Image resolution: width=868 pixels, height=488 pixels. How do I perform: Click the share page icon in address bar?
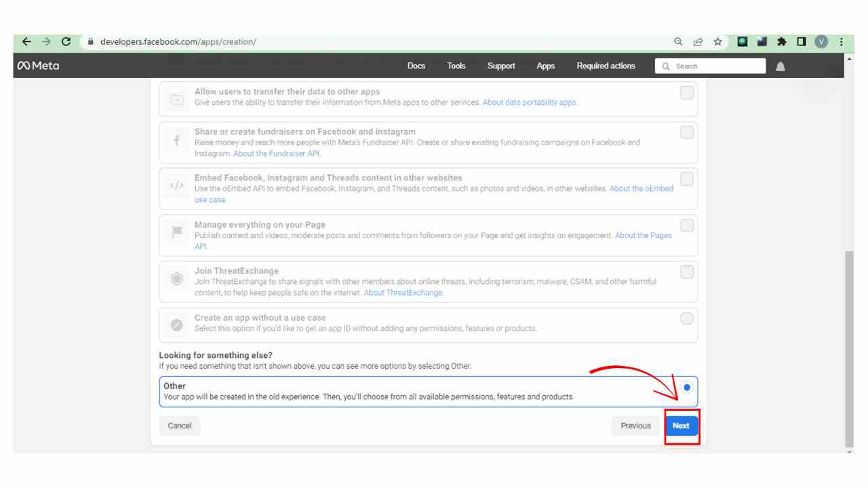698,42
